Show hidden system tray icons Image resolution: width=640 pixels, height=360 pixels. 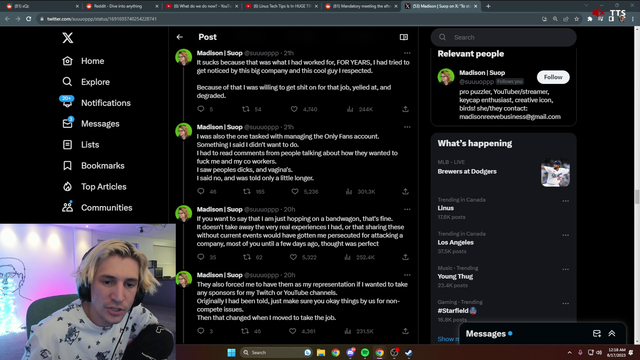(x=569, y=352)
